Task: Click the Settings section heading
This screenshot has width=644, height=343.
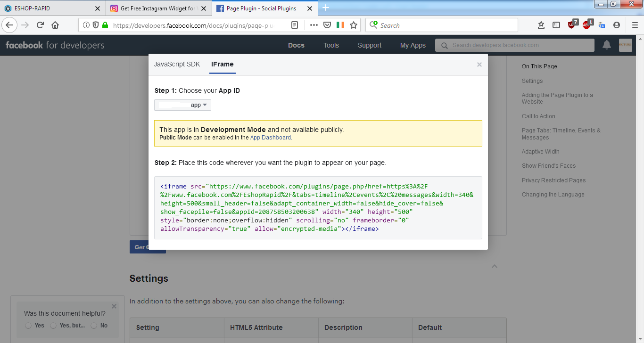Action: [149, 278]
